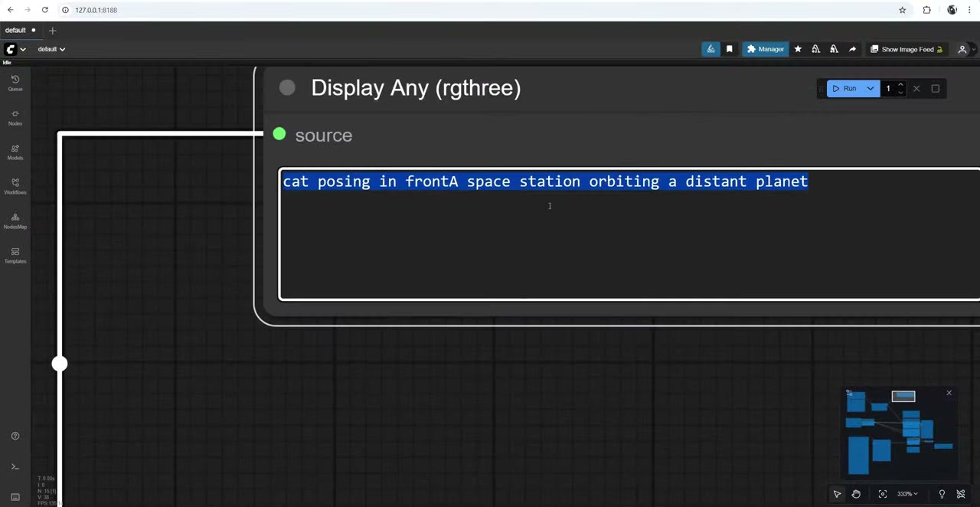Click the batch count number field
Viewport: 980px width, 507px height.
[888, 89]
